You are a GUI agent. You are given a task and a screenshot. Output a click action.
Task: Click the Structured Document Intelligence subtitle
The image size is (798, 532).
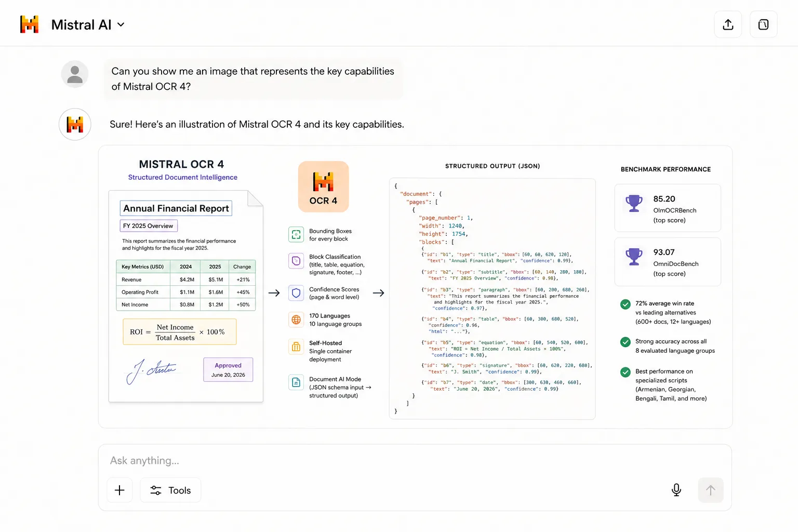click(x=183, y=177)
